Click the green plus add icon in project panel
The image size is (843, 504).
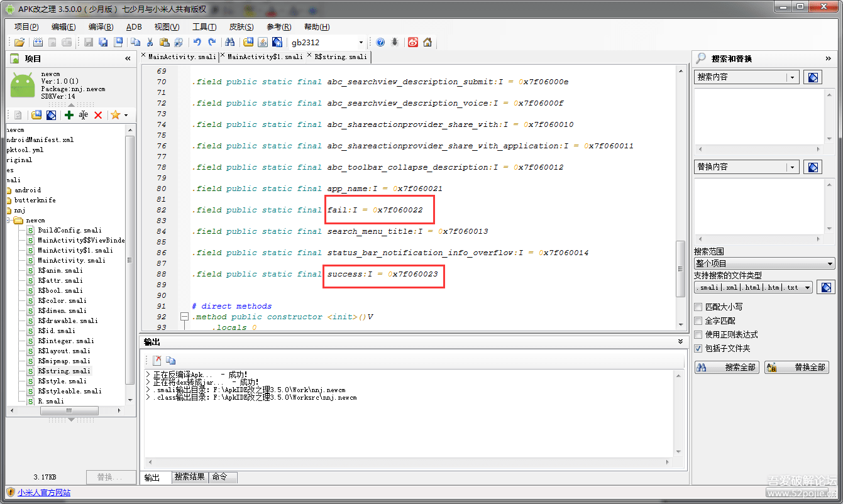69,115
